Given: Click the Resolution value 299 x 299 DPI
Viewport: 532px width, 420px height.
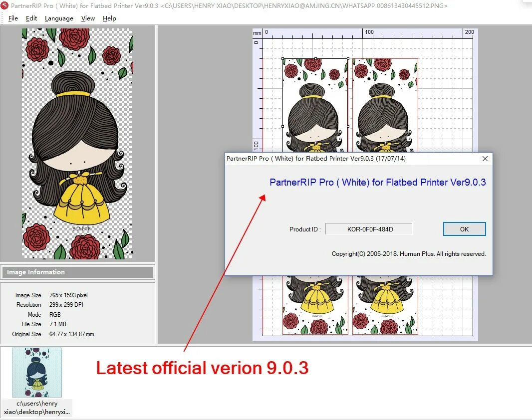Looking at the screenshot, I should point(66,305).
